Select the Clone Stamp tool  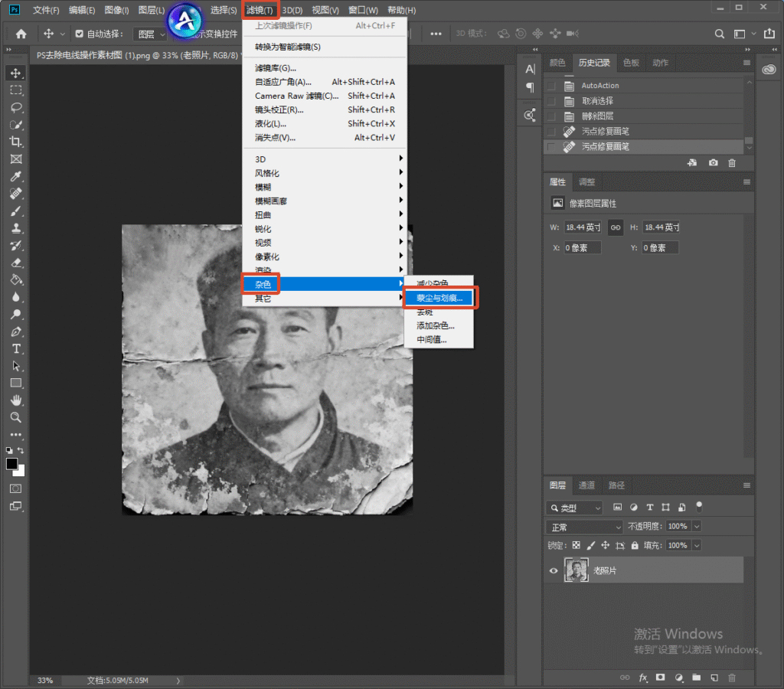(x=16, y=228)
